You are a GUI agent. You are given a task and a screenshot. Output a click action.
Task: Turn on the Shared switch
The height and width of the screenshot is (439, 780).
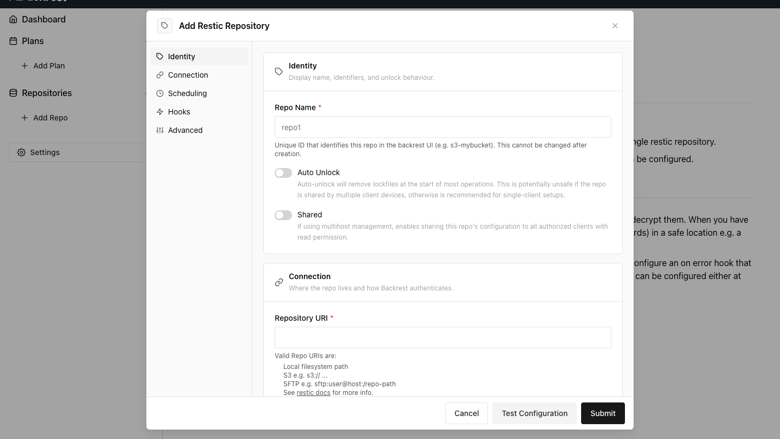(x=283, y=215)
